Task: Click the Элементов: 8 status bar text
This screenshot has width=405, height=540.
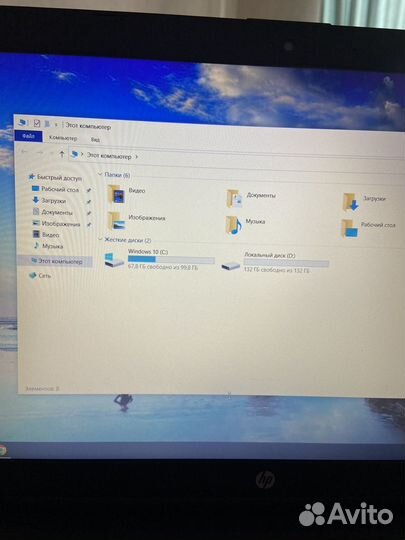Action: pos(42,388)
